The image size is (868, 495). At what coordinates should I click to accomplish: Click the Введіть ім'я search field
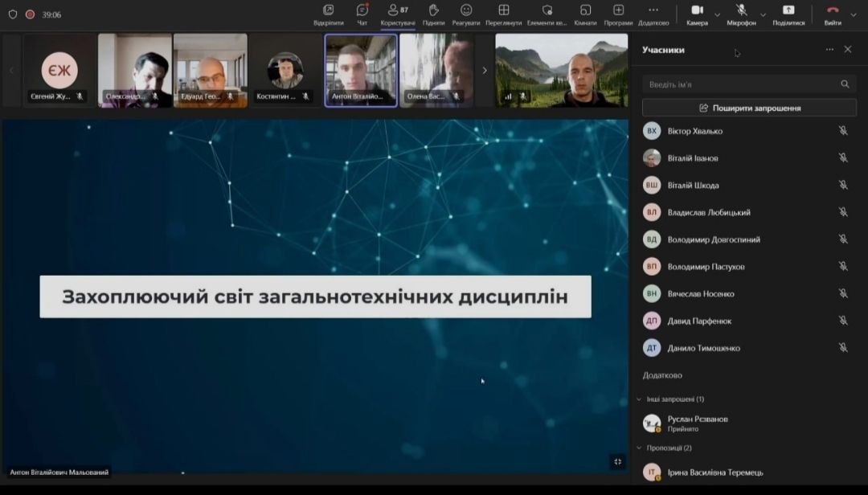point(739,84)
